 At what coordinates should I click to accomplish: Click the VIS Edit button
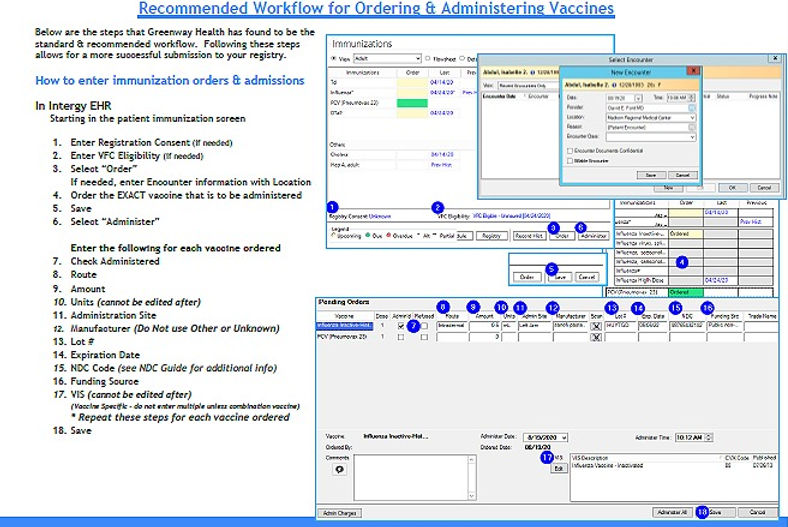(x=559, y=468)
